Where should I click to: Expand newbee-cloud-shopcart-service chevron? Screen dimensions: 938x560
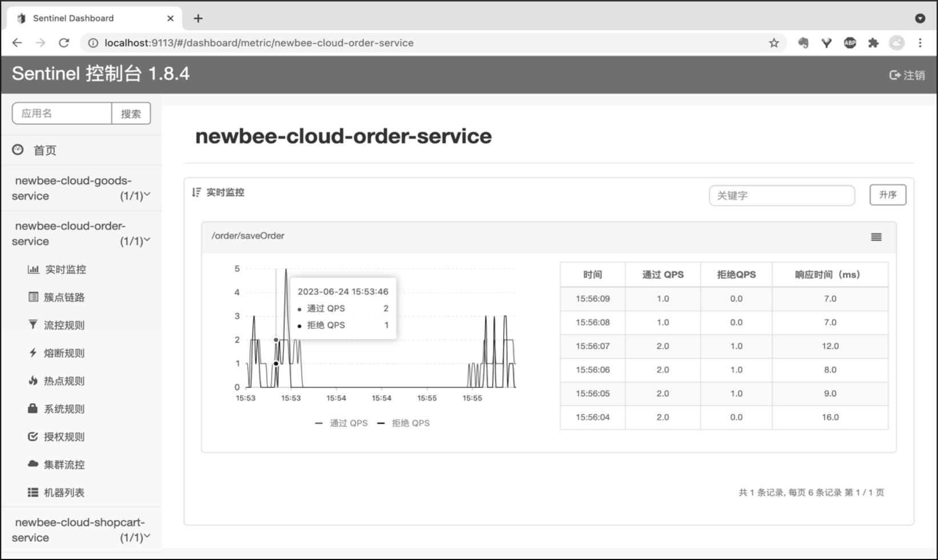coord(147,536)
